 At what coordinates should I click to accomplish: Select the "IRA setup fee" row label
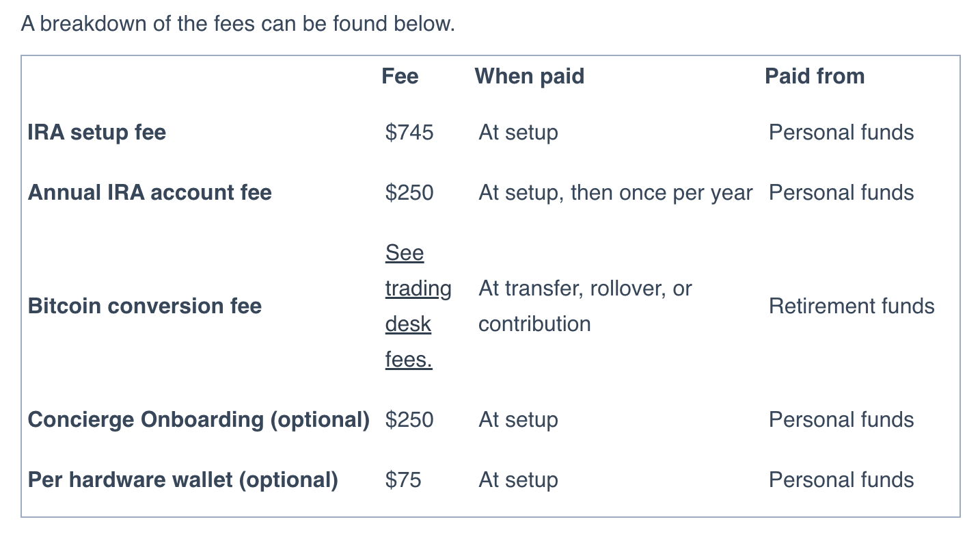97,132
